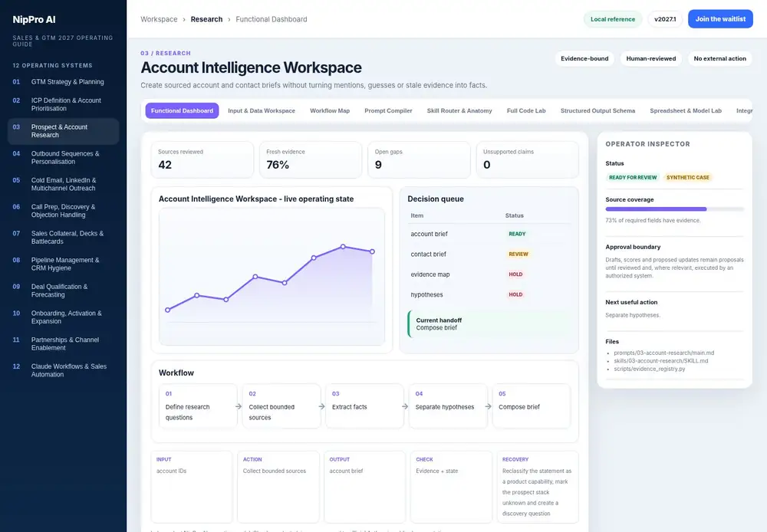767x532 pixels.
Task: Open GTM Strategy & Planning in sidebar
Action: coord(63,82)
